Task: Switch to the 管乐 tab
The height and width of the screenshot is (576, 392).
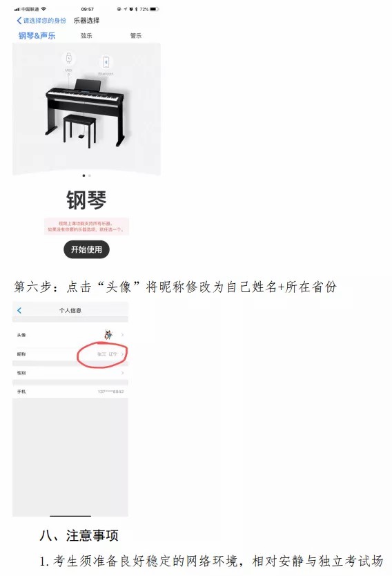Action: point(136,36)
